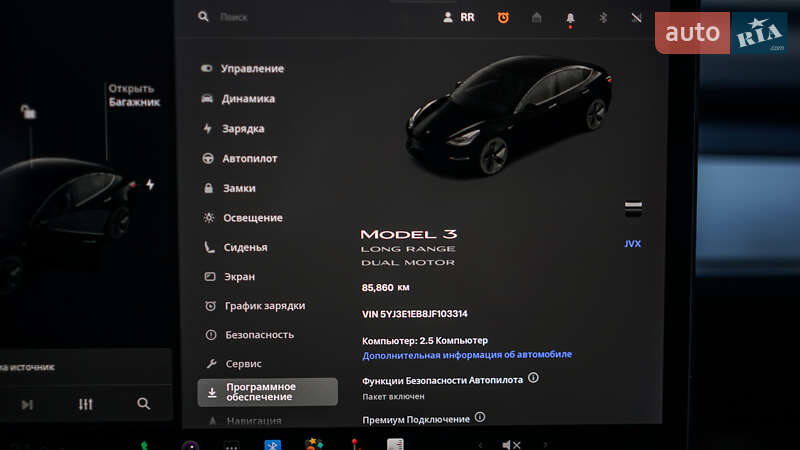Click the Сервис wrench icon
Screen dimensions: 800x450
click(x=211, y=364)
